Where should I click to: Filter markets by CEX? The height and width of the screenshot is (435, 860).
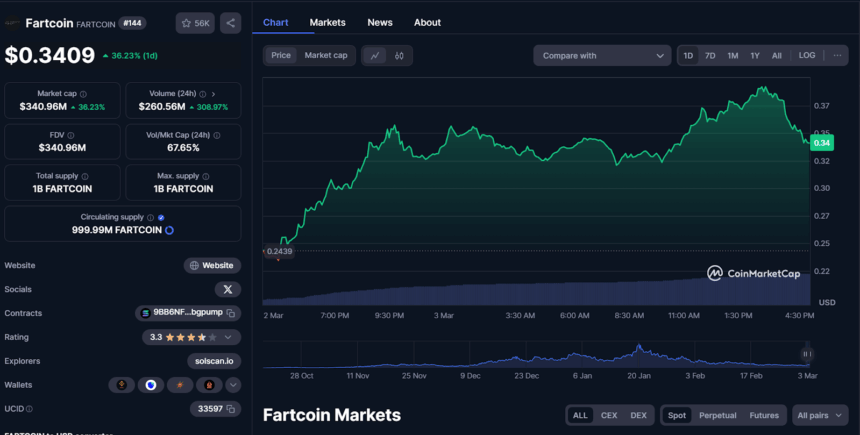tap(609, 415)
